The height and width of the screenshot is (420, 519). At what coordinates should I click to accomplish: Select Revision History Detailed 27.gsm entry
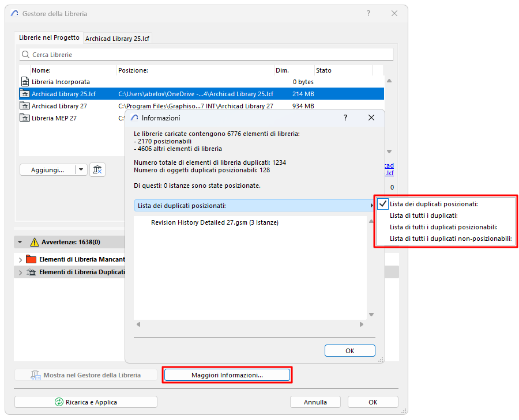[x=215, y=222]
